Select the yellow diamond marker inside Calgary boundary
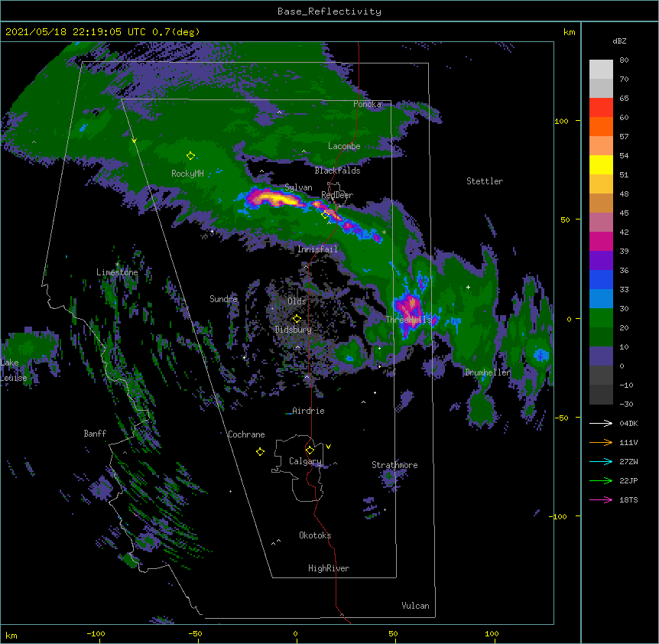 click(x=310, y=450)
